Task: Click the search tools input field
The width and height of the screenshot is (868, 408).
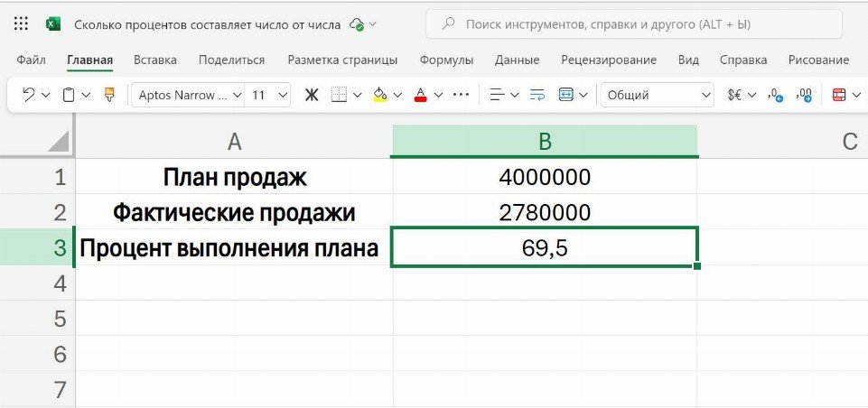Action: click(x=632, y=24)
